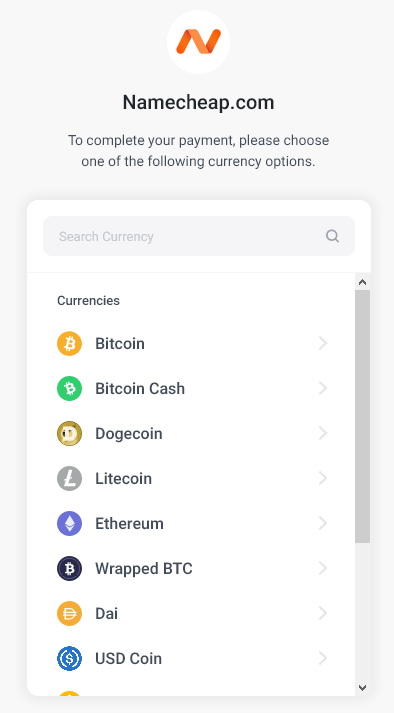
Task: Click the green Bitcoin Cash icon
Action: (70, 388)
